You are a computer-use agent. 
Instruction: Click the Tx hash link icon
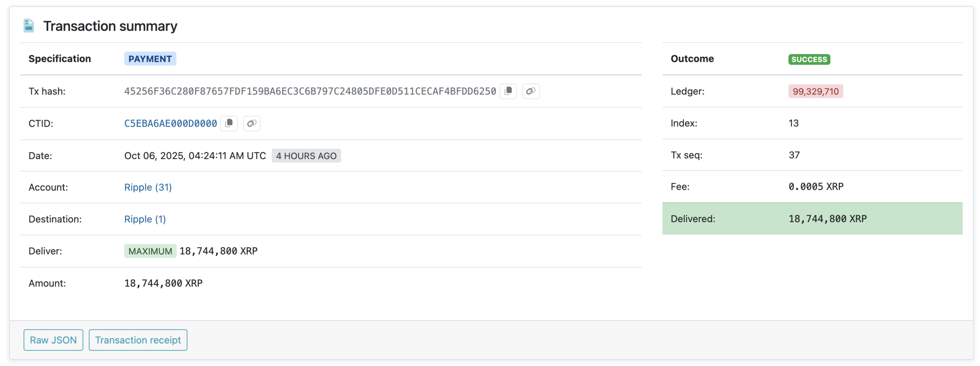tap(530, 91)
